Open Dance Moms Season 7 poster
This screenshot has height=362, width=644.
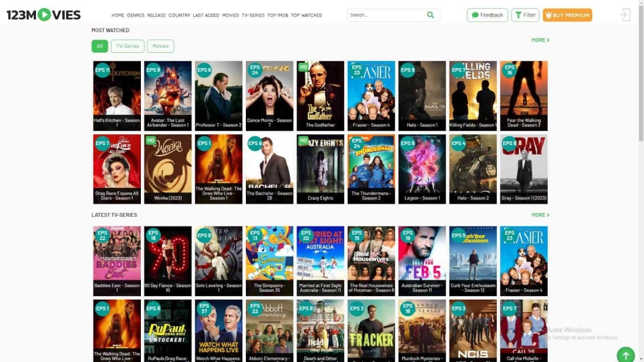[269, 96]
